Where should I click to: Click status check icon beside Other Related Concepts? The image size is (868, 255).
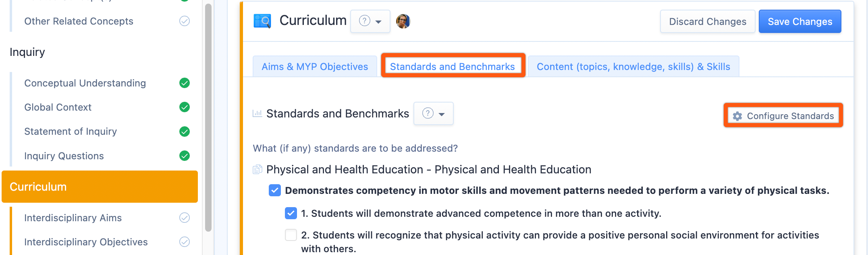(x=185, y=21)
